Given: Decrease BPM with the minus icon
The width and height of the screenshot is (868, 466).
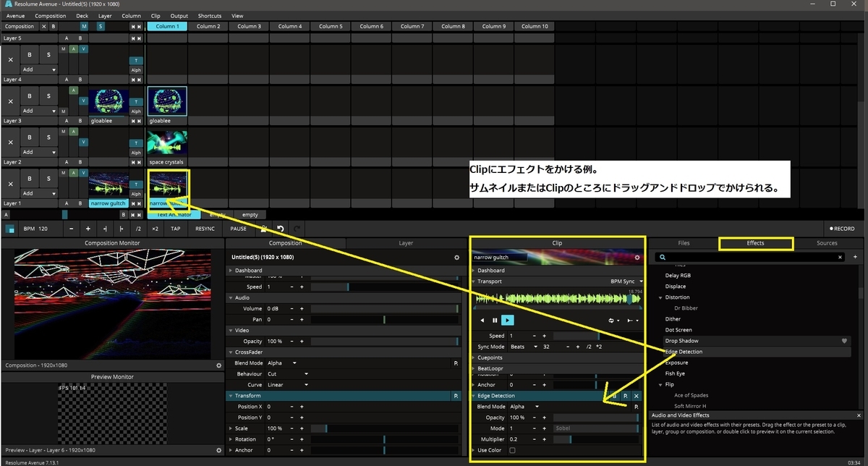Looking at the screenshot, I should tap(72, 229).
